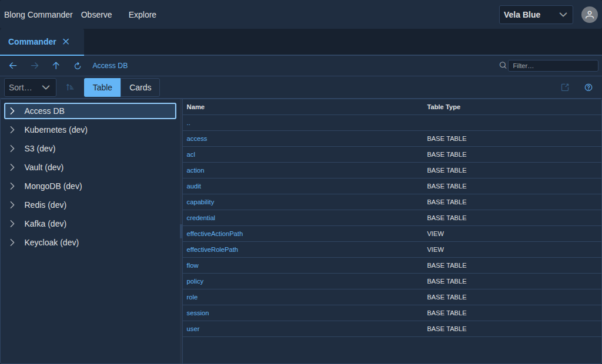This screenshot has height=364, width=602.
Task: Click BASE TABLE cell in access row
Action: [x=447, y=139]
